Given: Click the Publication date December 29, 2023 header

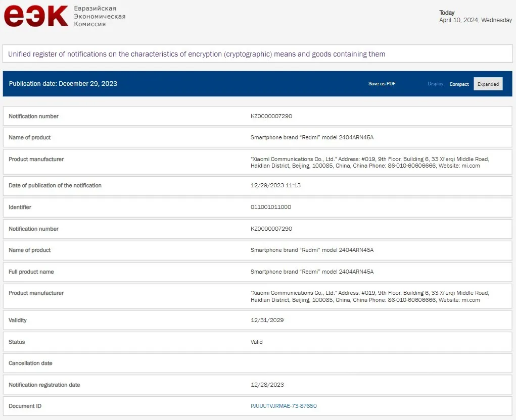Looking at the screenshot, I should (x=63, y=84).
